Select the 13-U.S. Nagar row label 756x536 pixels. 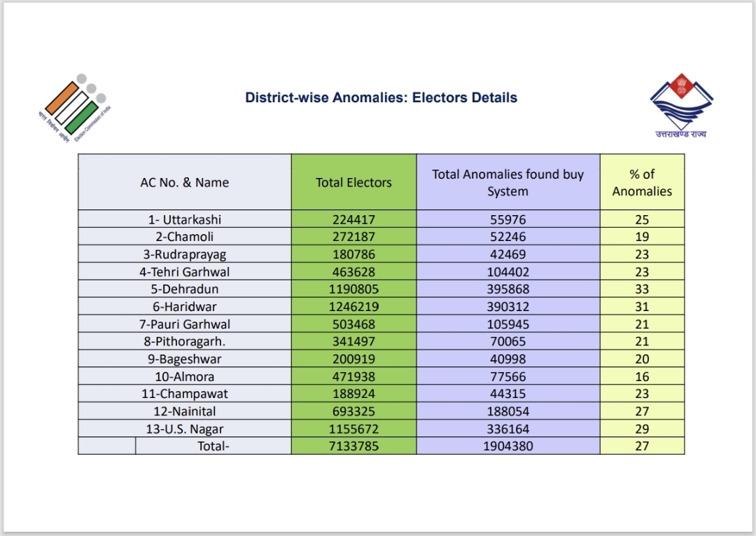point(185,428)
